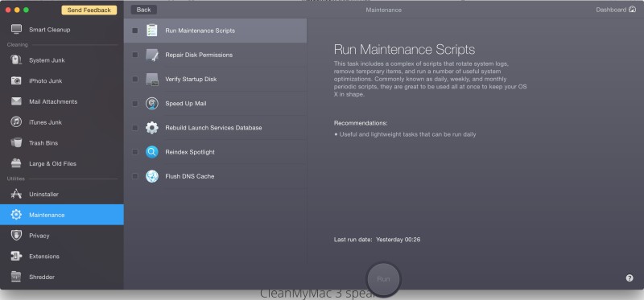Viewport: 644px width, 300px height.
Task: Click the Mail Attachments envelope icon
Action: pyautogui.click(x=16, y=101)
